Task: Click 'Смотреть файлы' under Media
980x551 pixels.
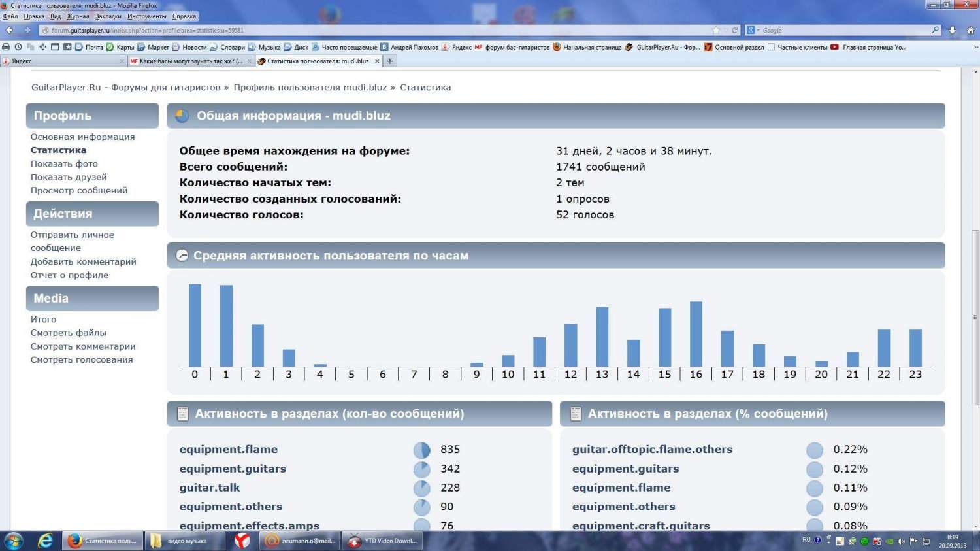Action: 69,333
